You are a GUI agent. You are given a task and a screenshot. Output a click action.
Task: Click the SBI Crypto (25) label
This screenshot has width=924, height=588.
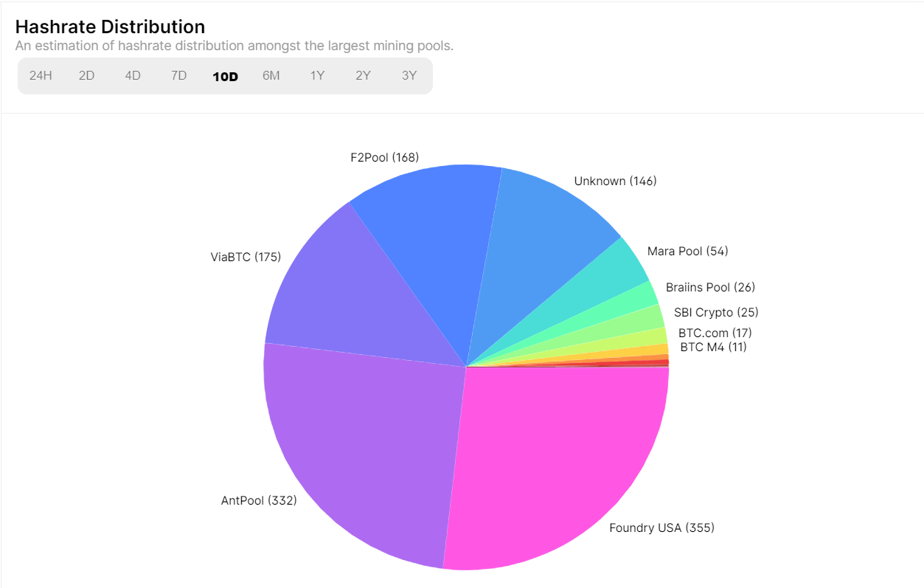(716, 312)
